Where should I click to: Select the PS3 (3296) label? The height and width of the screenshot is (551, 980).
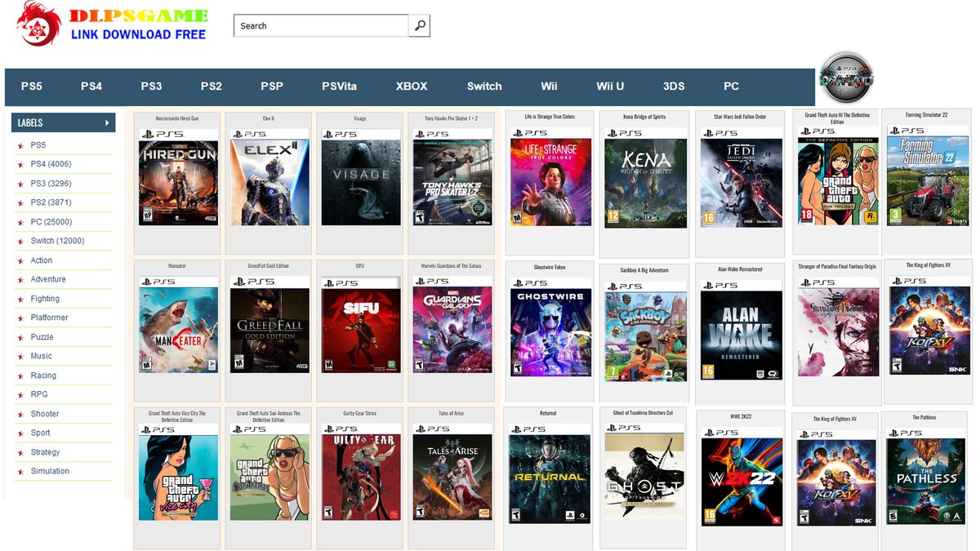click(51, 184)
